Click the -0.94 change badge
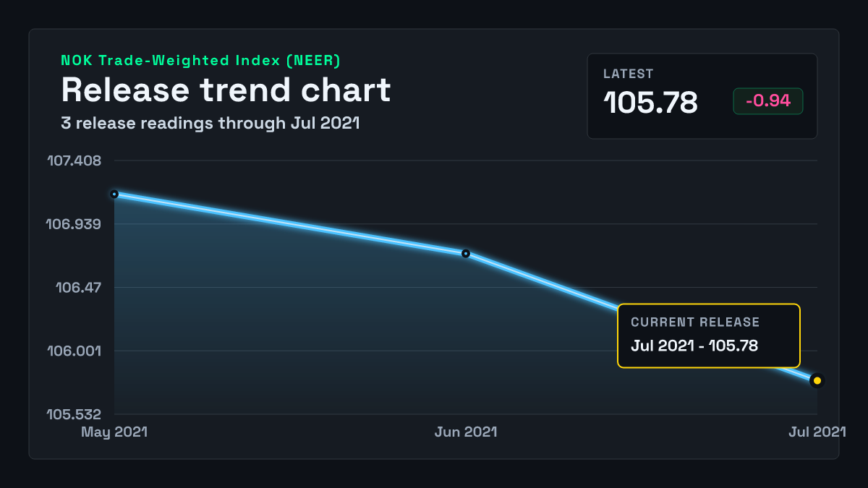Screen dimensions: 868x488 (x=768, y=101)
